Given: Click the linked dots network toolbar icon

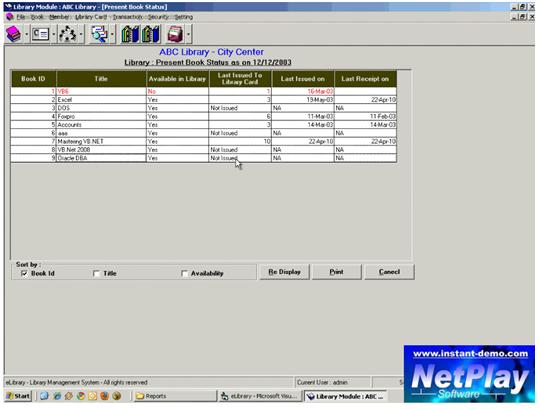Looking at the screenshot, I should 67,34.
